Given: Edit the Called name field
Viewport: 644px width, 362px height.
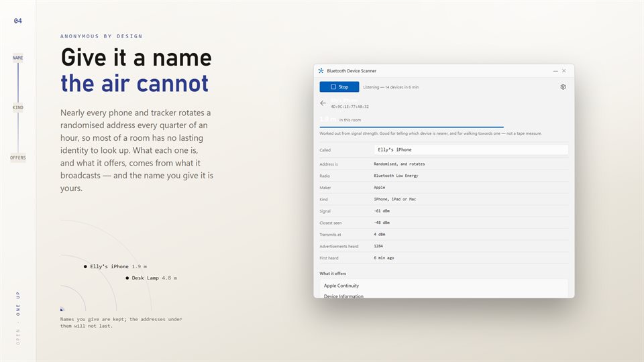Looking at the screenshot, I should tap(471, 149).
